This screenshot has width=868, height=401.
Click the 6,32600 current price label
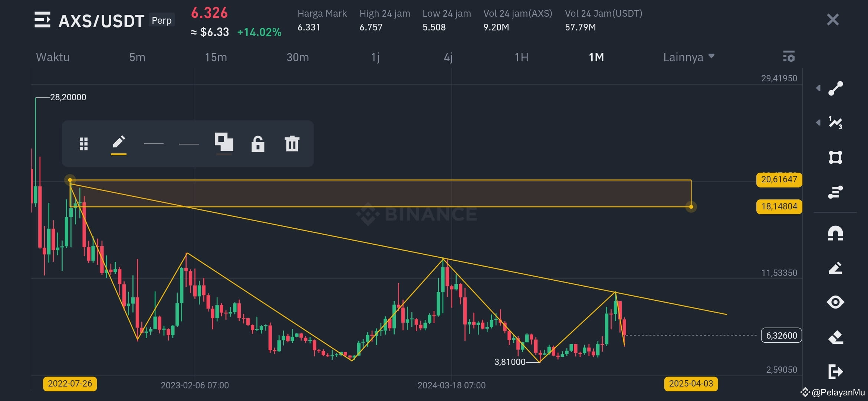(781, 335)
